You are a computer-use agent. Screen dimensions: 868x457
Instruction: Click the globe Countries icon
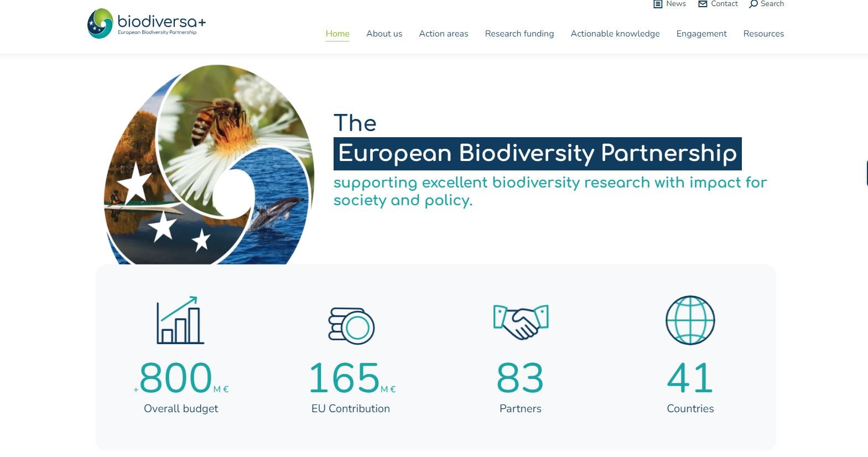pyautogui.click(x=689, y=320)
